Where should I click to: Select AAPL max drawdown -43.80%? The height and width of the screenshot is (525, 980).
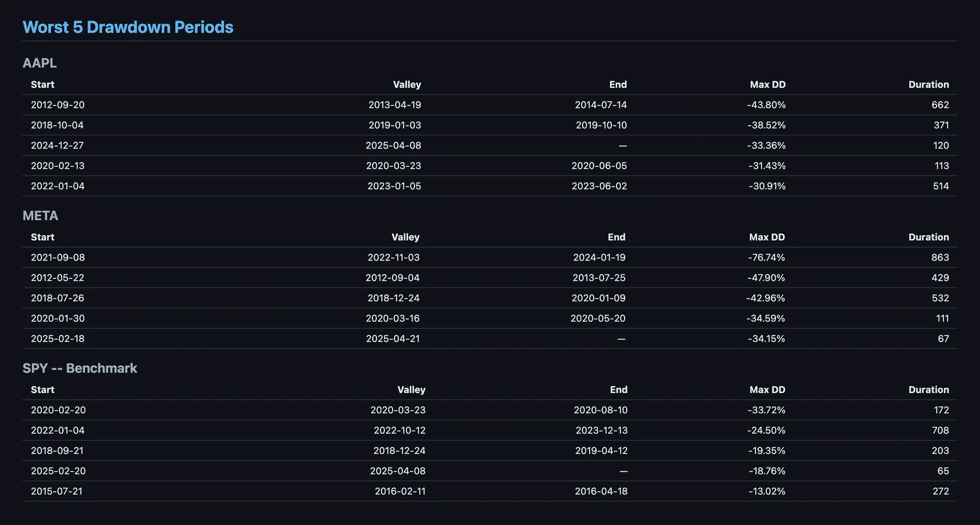(766, 105)
